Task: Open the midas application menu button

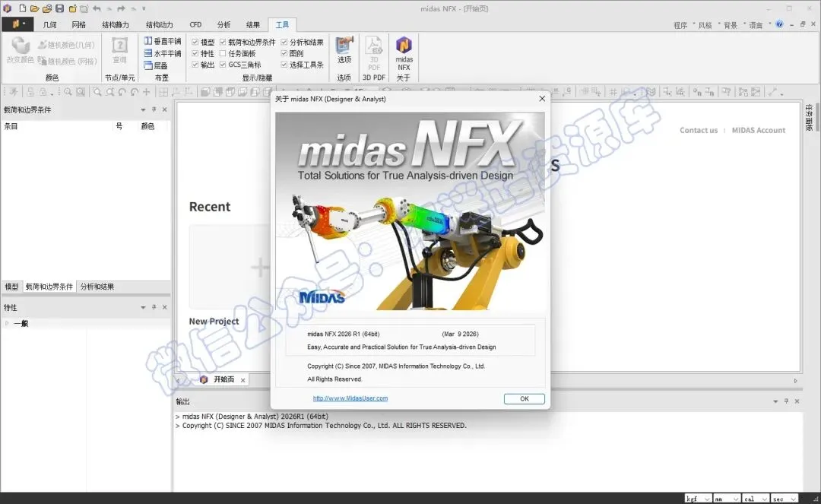Action: pyautogui.click(x=17, y=24)
